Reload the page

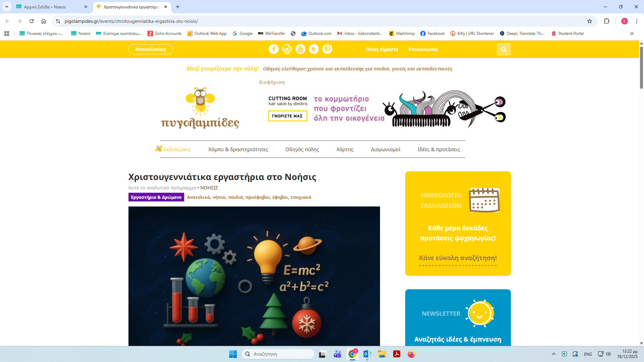[32, 21]
